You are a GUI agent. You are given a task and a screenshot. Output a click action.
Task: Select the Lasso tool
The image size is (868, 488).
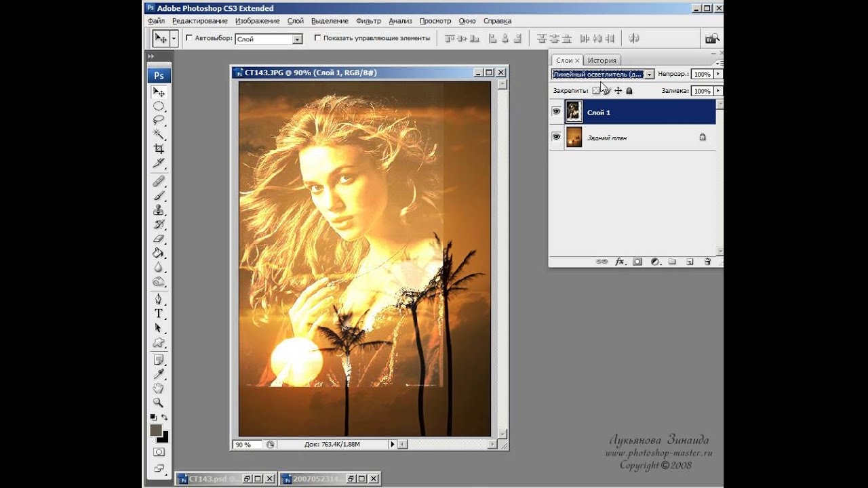pos(159,120)
